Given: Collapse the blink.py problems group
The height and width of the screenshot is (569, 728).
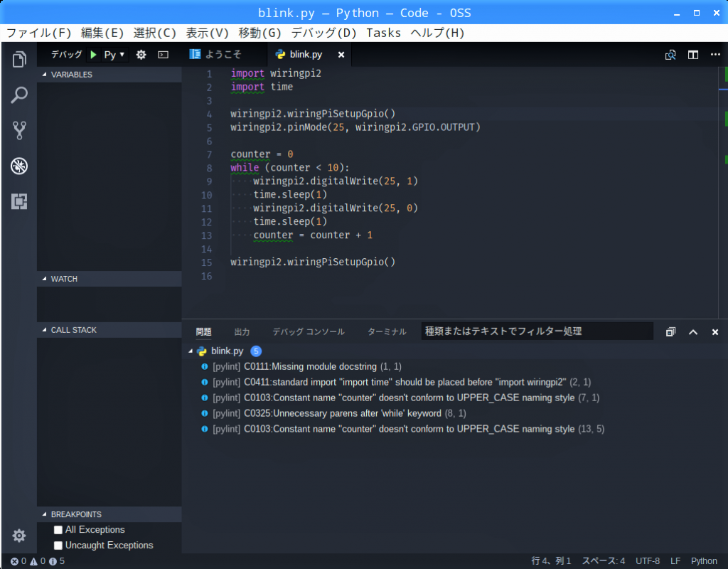Looking at the screenshot, I should tap(191, 351).
